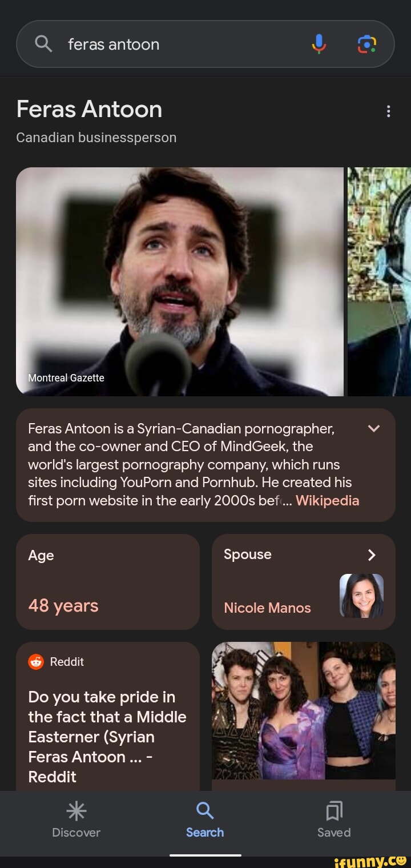Image resolution: width=411 pixels, height=868 pixels.
Task: Open the Discover feed icon
Action: coord(76,810)
